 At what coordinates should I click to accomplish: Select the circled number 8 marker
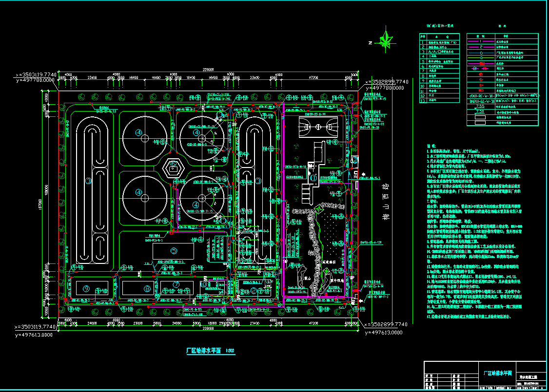point(147,289)
